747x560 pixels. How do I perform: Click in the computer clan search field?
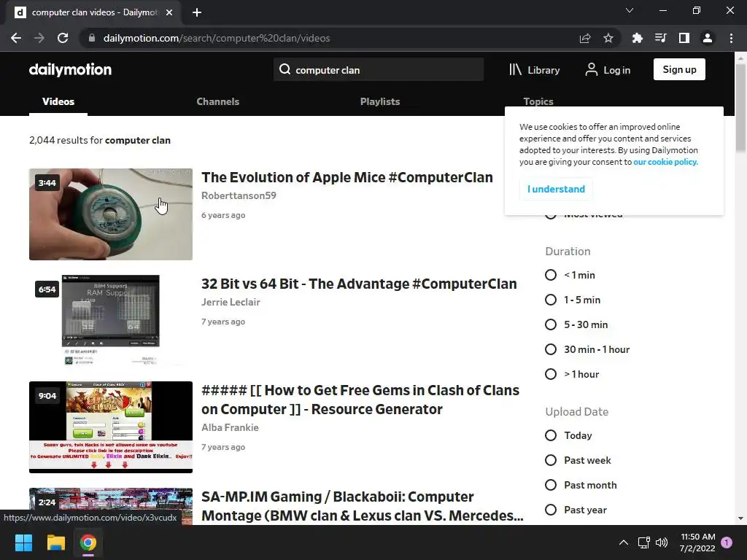379,69
